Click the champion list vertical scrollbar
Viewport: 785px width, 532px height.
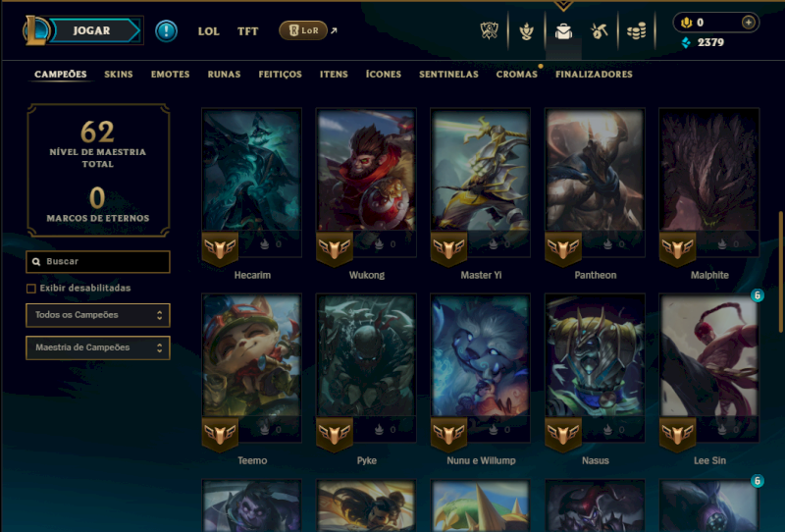tap(780, 272)
